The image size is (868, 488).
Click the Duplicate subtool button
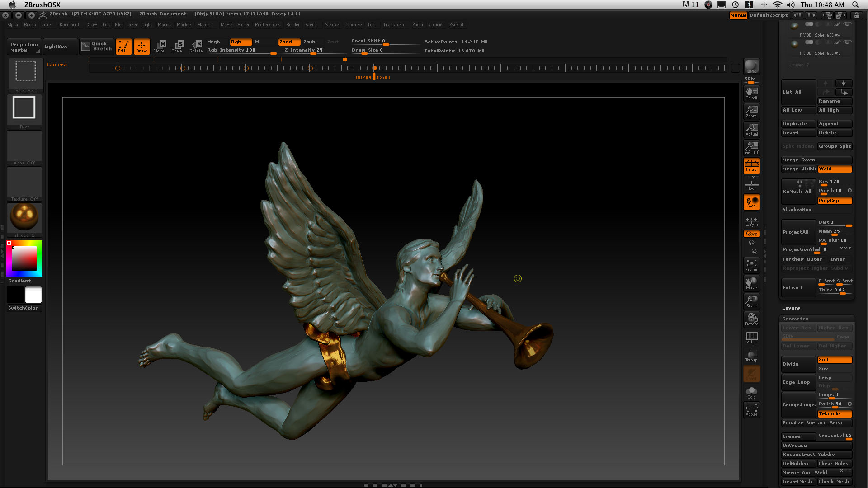tap(798, 124)
